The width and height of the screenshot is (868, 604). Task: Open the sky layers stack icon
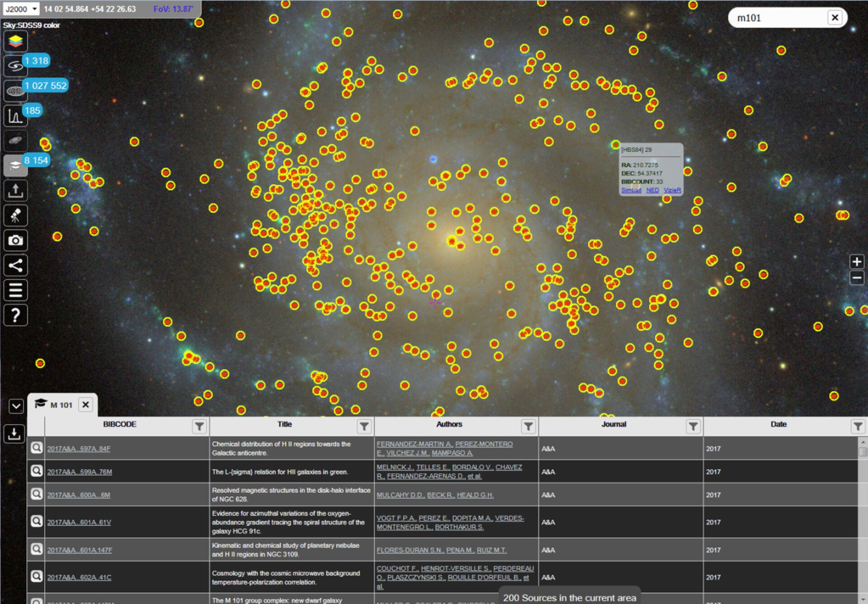[x=15, y=42]
